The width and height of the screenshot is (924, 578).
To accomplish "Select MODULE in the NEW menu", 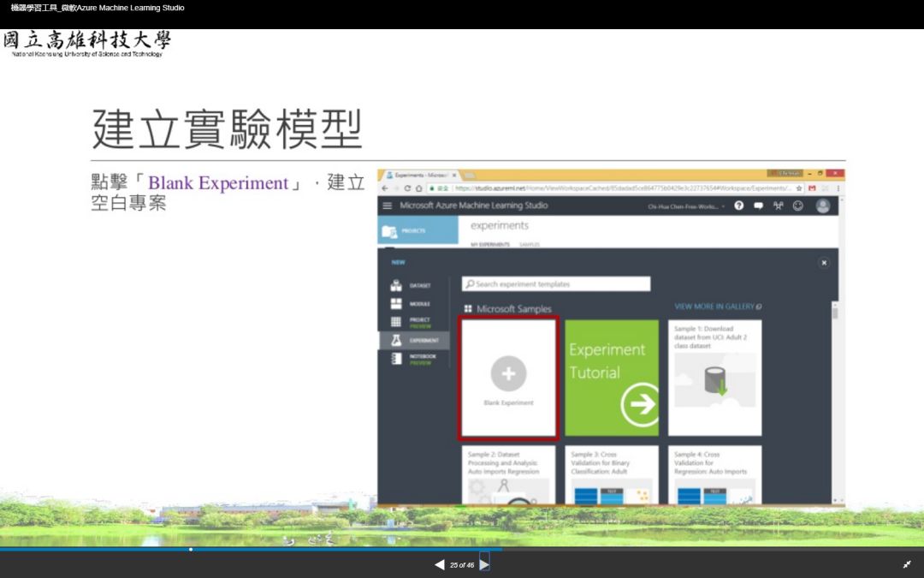I will [x=414, y=304].
